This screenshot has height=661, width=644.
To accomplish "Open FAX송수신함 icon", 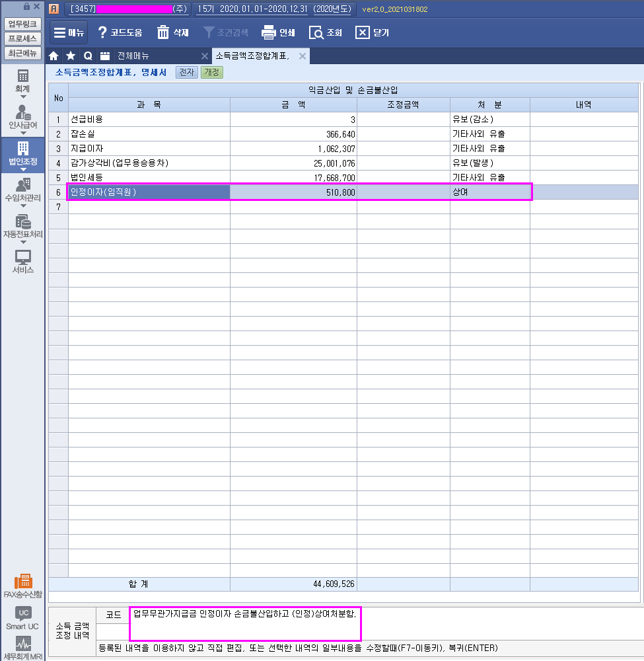I will (x=22, y=586).
